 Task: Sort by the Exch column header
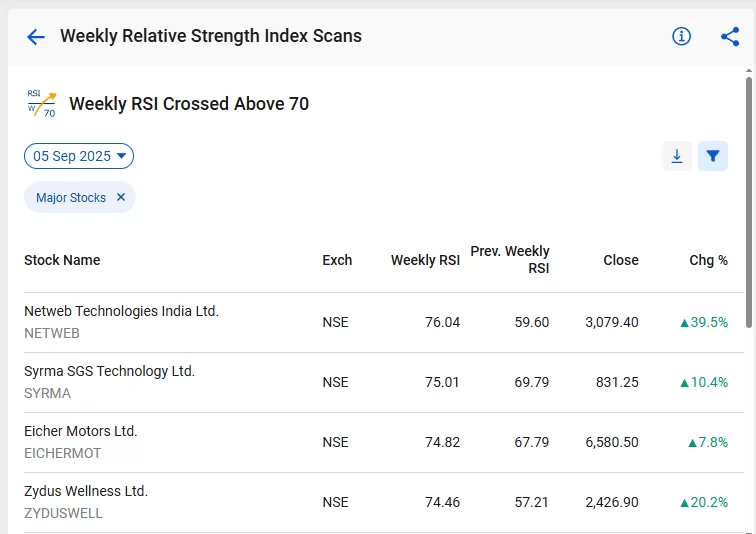coord(337,260)
